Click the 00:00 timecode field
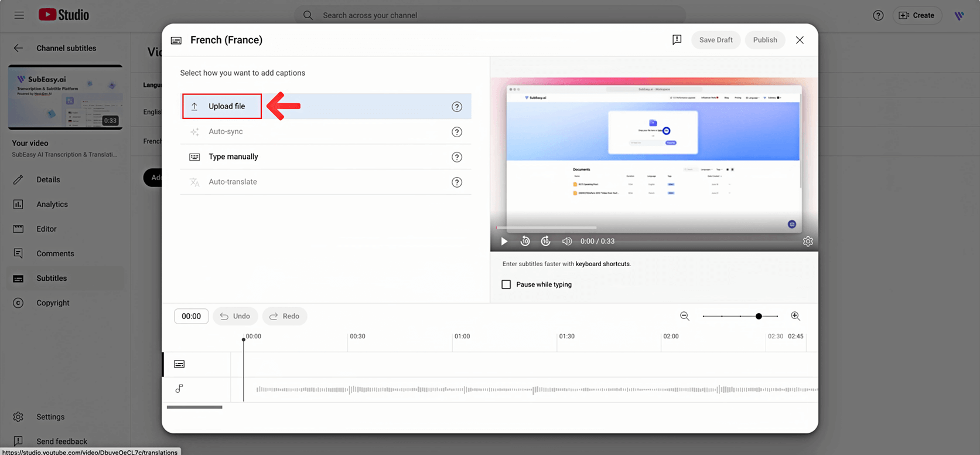This screenshot has width=980, height=455. click(191, 316)
